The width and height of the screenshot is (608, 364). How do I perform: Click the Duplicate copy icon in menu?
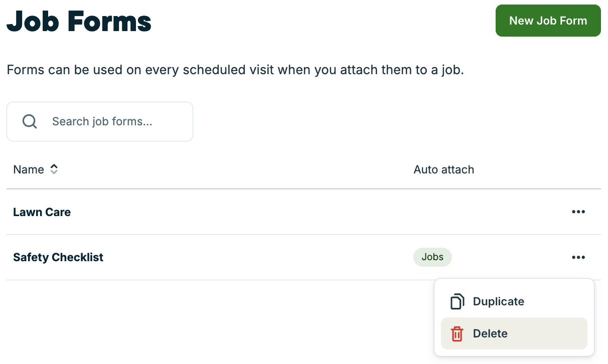coord(457,302)
